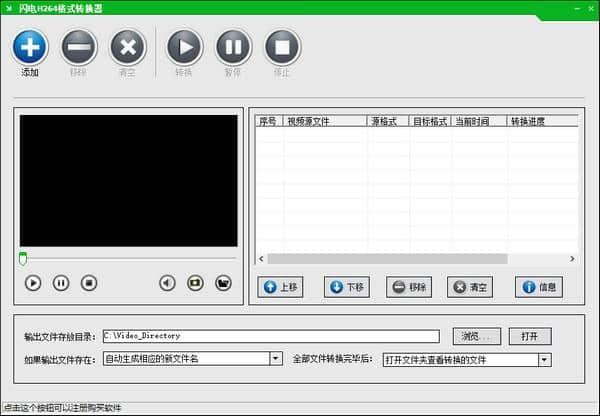
Task: Click the status bar registration hint text
Action: click(x=62, y=408)
